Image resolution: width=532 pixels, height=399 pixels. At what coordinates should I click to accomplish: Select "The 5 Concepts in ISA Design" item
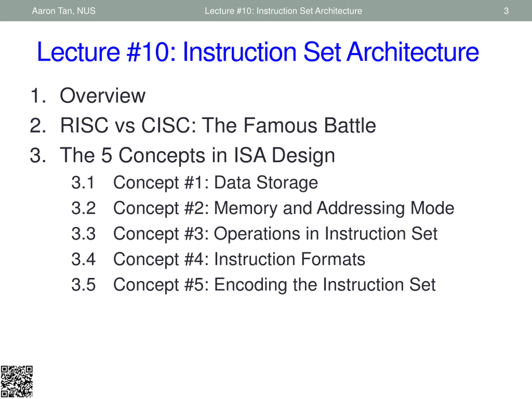(197, 156)
